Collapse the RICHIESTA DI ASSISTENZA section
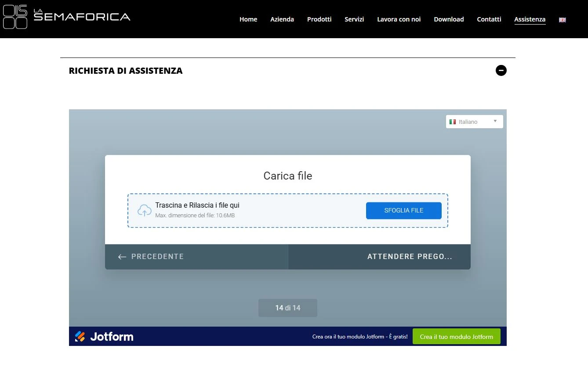Viewport: 588px width, 367px height. (501, 70)
